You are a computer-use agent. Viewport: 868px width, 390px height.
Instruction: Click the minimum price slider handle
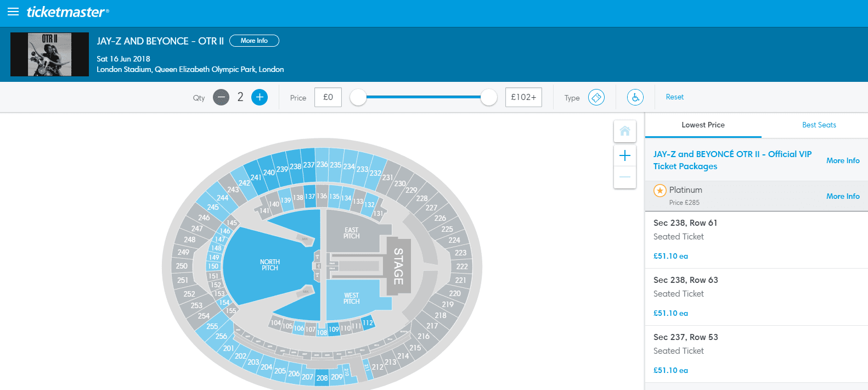pos(358,97)
